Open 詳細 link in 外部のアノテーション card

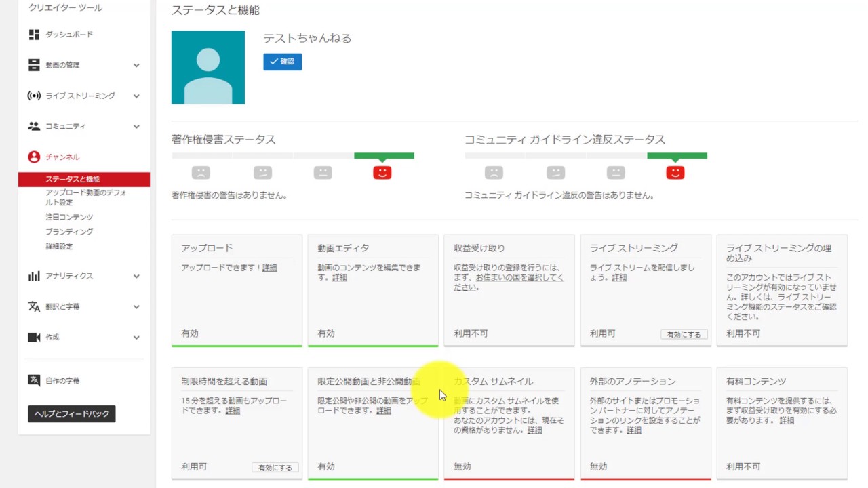coord(634,430)
